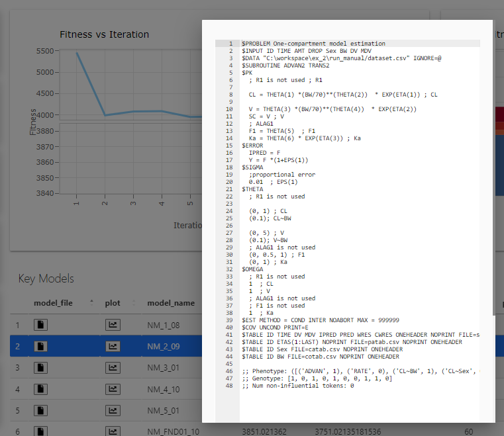Select model name NM_2_09
This screenshot has height=436, width=504.
pos(164,347)
